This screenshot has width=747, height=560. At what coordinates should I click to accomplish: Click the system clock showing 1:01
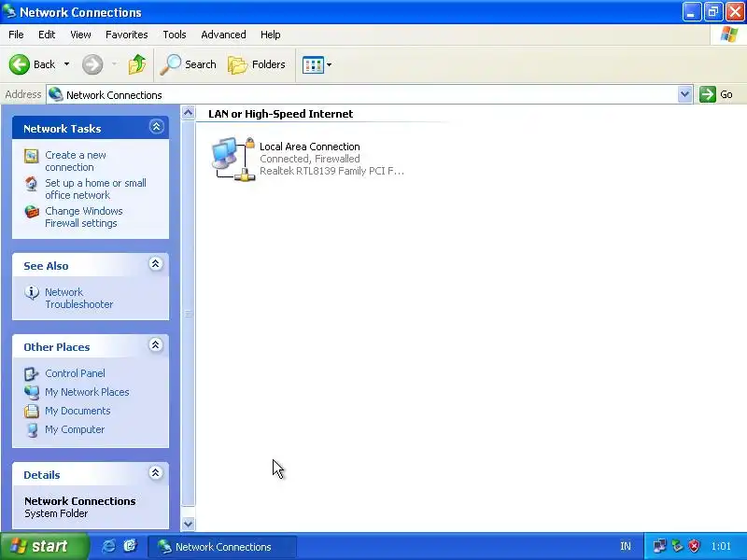pyautogui.click(x=721, y=547)
